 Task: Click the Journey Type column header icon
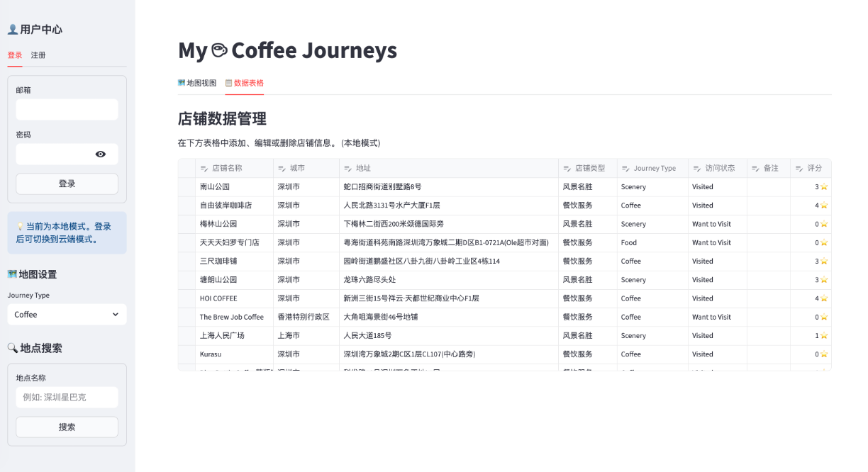626,169
